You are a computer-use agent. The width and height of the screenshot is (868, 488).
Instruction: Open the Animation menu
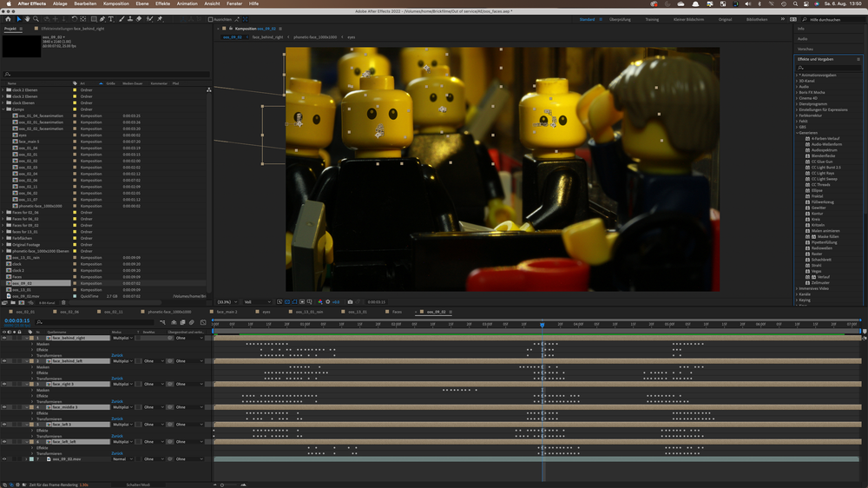(x=187, y=3)
